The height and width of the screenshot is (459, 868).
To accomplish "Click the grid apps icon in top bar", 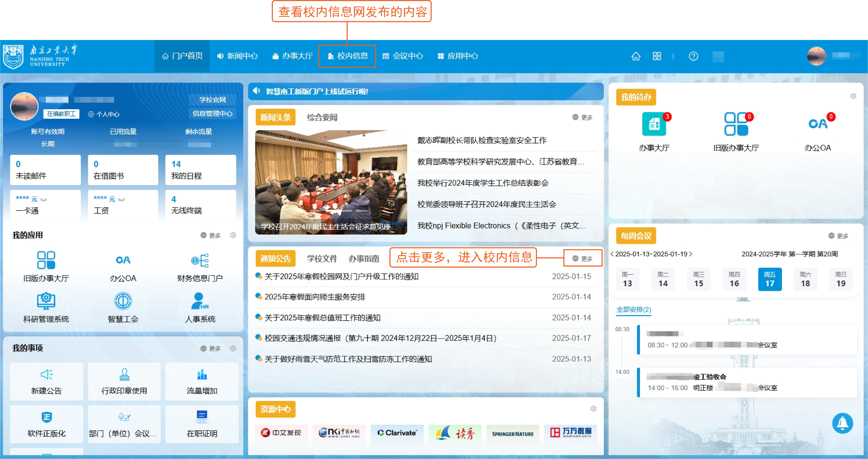I will pyautogui.click(x=657, y=56).
